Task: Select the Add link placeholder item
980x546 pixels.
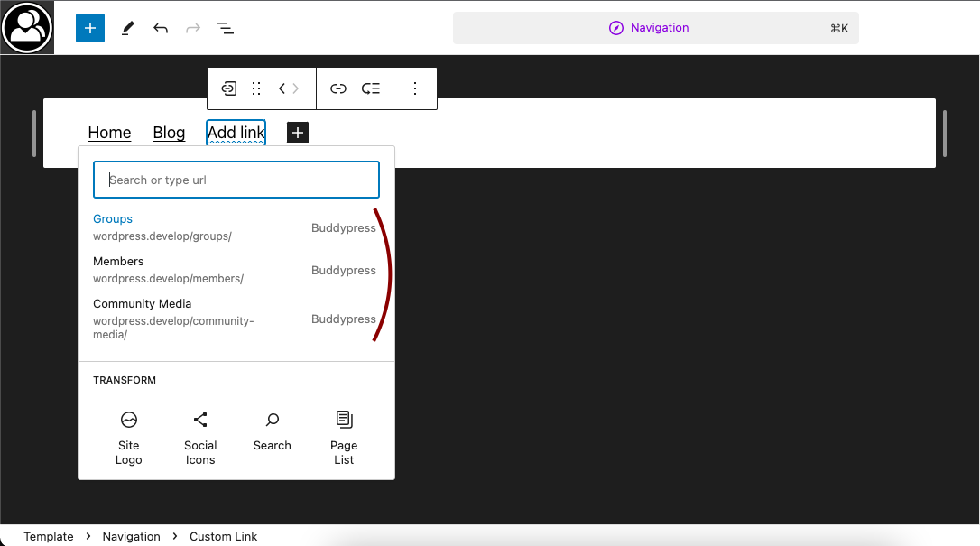Action: 236,133
